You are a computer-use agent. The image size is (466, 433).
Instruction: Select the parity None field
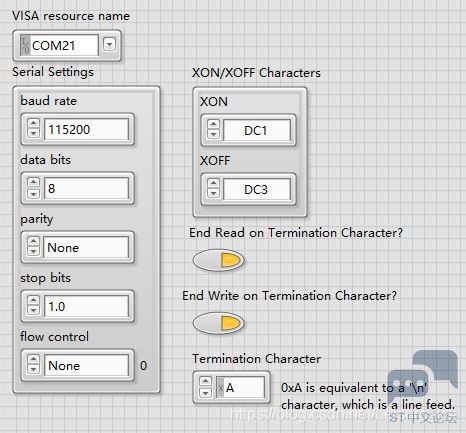click(86, 247)
